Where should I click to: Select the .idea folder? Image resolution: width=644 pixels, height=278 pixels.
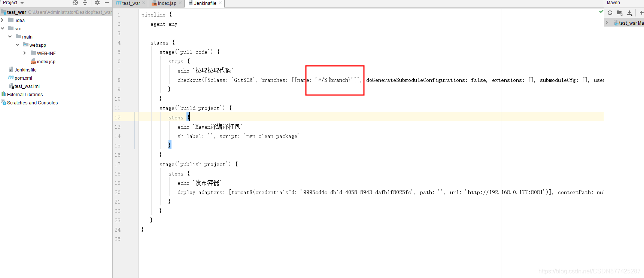(16, 21)
